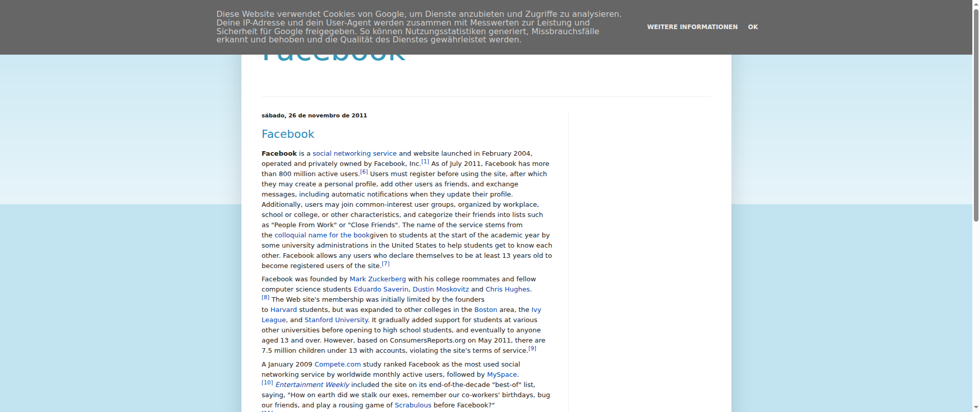Follow the social networking service link
This screenshot has height=412, width=980.
tap(354, 153)
